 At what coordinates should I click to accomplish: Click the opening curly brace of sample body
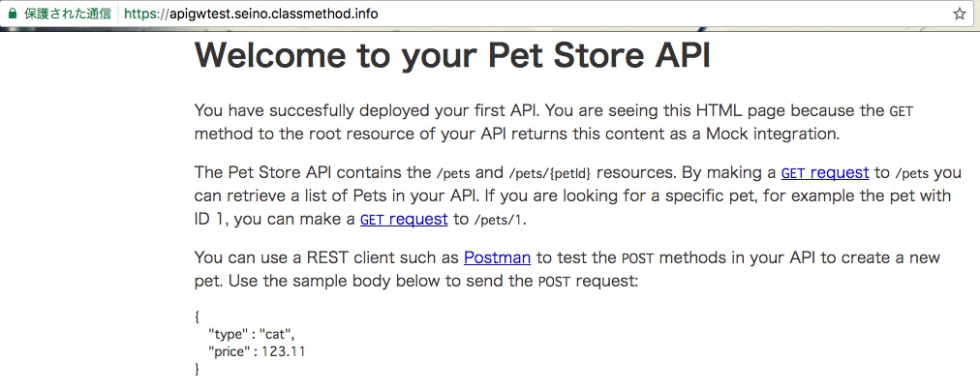pos(198,316)
